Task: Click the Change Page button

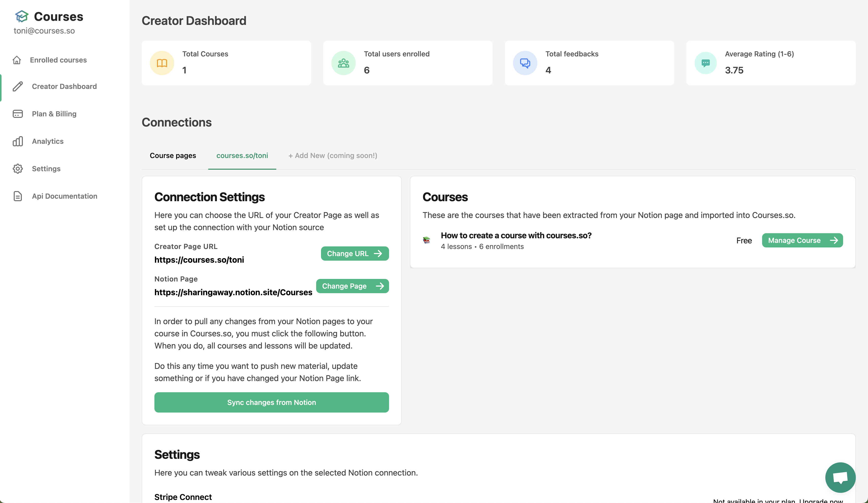Action: (352, 286)
